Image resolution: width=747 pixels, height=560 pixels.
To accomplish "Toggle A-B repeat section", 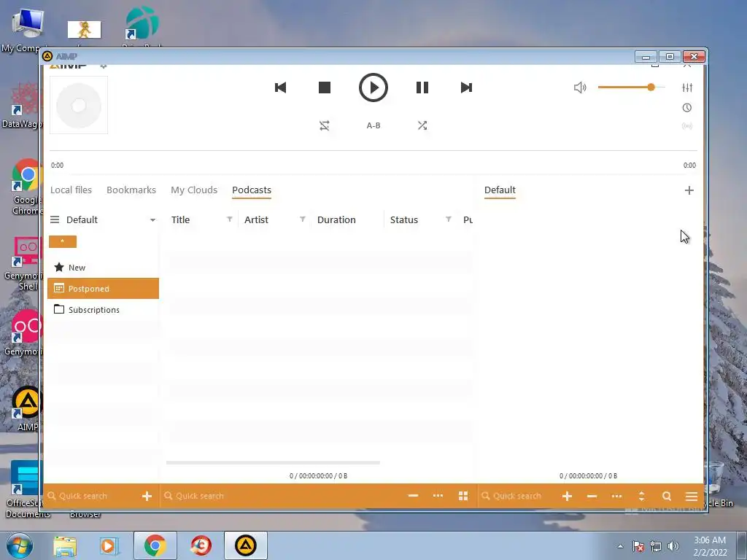I will [x=373, y=125].
